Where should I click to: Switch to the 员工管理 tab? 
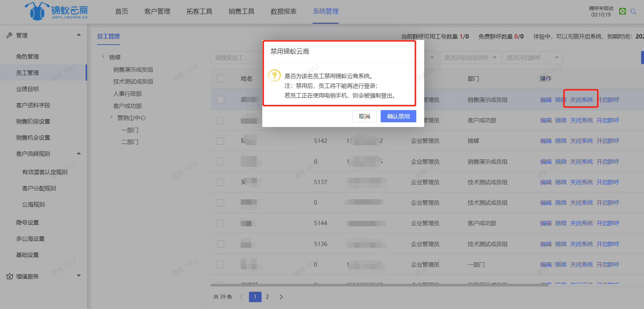pos(108,36)
